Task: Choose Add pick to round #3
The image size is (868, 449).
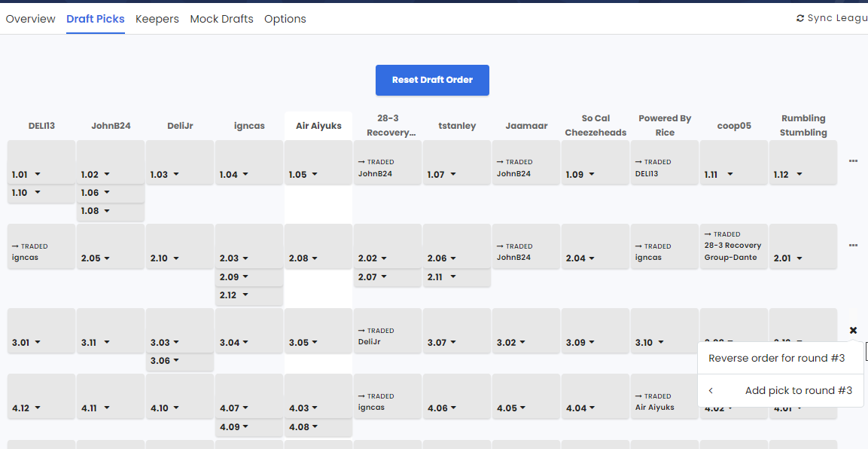Action: 798,391
